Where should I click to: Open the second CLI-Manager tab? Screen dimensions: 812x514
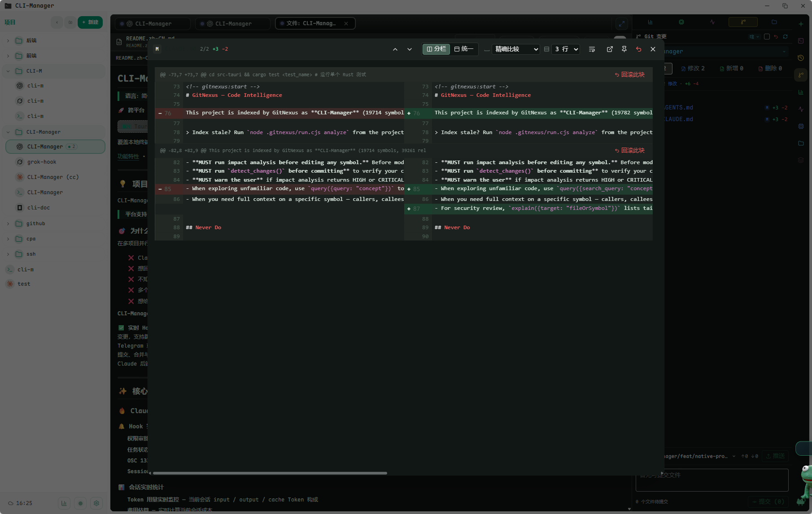coord(233,24)
